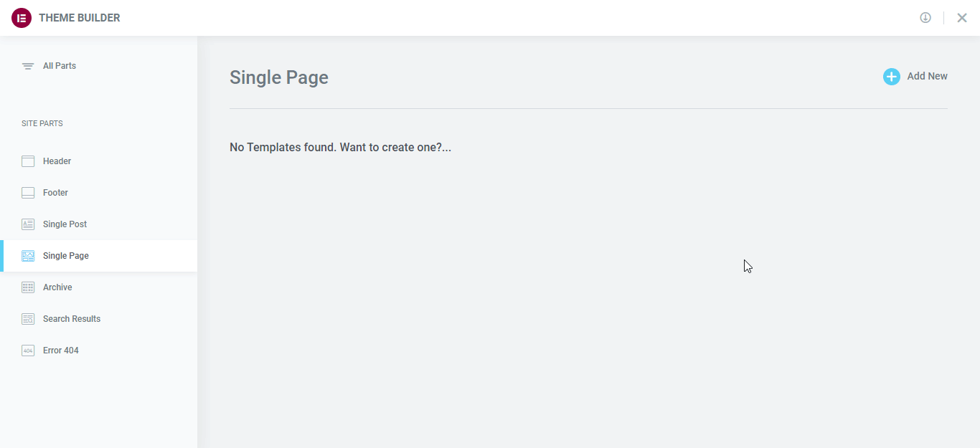The width and height of the screenshot is (980, 448).
Task: Click the blue plus circle icon
Action: click(891, 76)
